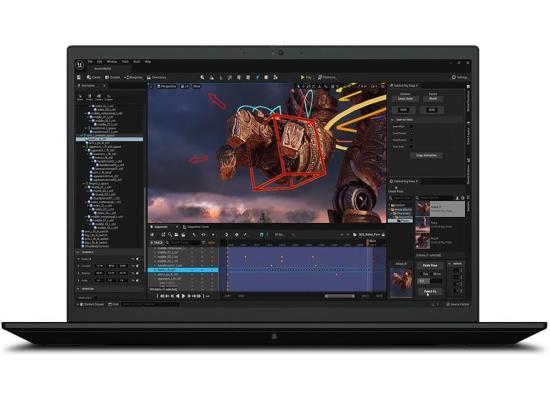
Task: Adjust the pose blend slider
Action: coord(430,281)
